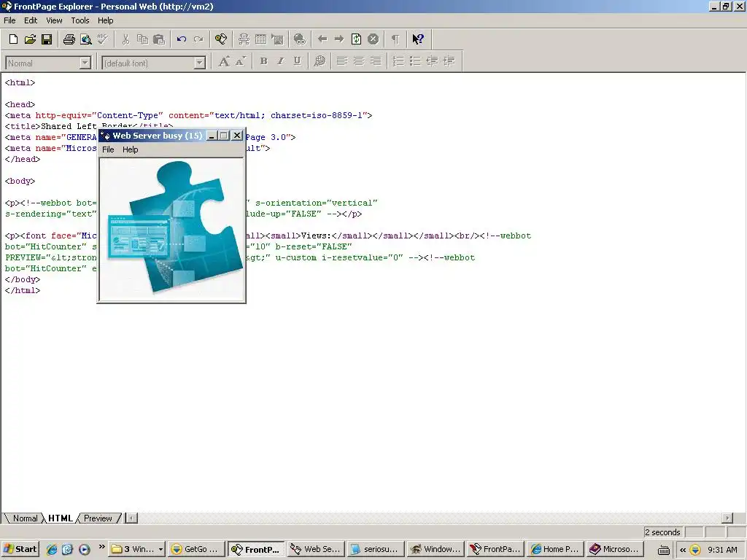Toggle bulleted list
The width and height of the screenshot is (747, 560).
(415, 61)
